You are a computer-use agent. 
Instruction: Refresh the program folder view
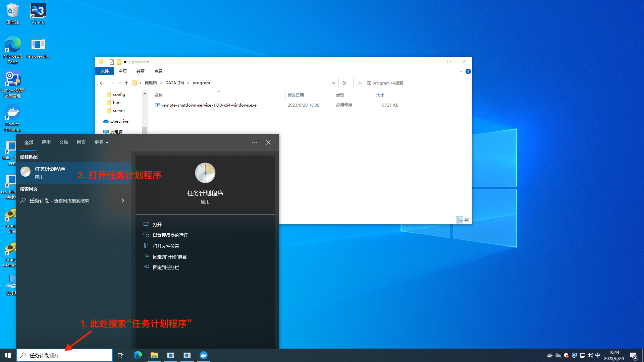[344, 83]
